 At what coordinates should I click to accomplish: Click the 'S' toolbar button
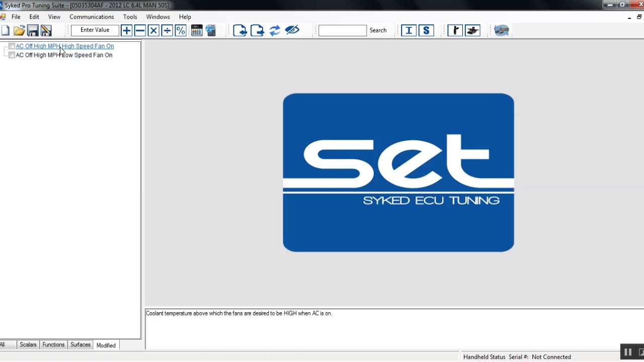point(426,31)
